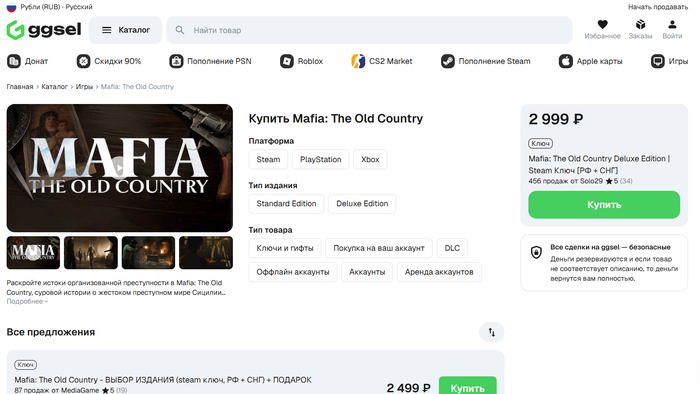Select the PlayStation platform filter
Viewport: 700px width, 394px height.
[321, 159]
